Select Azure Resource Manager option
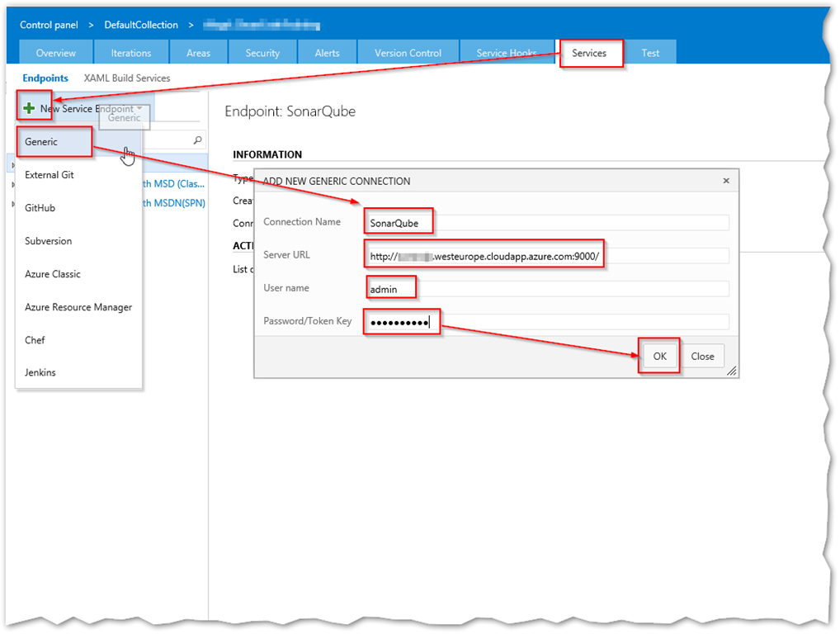The height and width of the screenshot is (634, 840). (78, 307)
